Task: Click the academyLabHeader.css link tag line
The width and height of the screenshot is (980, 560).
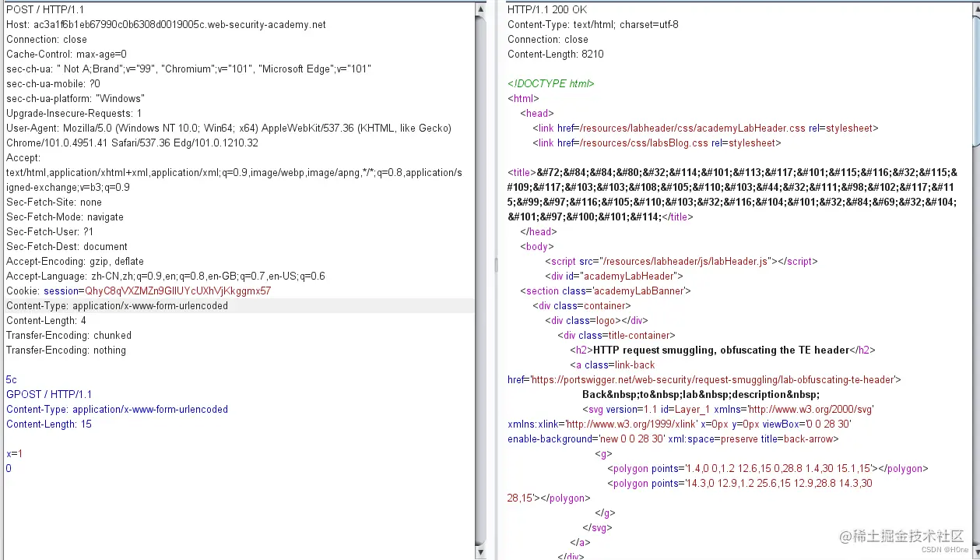Action: click(x=705, y=128)
